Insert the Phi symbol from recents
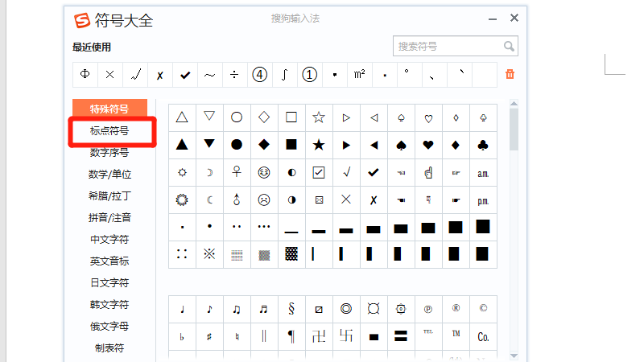Screen dimensions: 644x362 point(85,75)
